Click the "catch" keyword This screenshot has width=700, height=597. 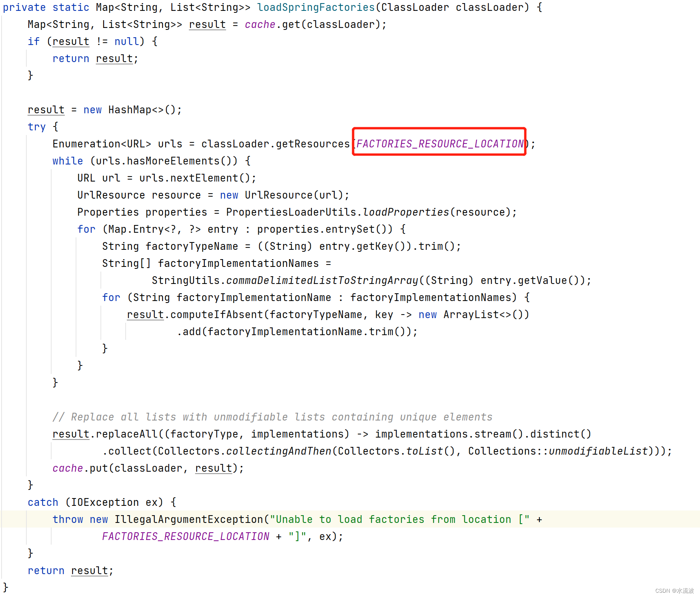pos(43,502)
